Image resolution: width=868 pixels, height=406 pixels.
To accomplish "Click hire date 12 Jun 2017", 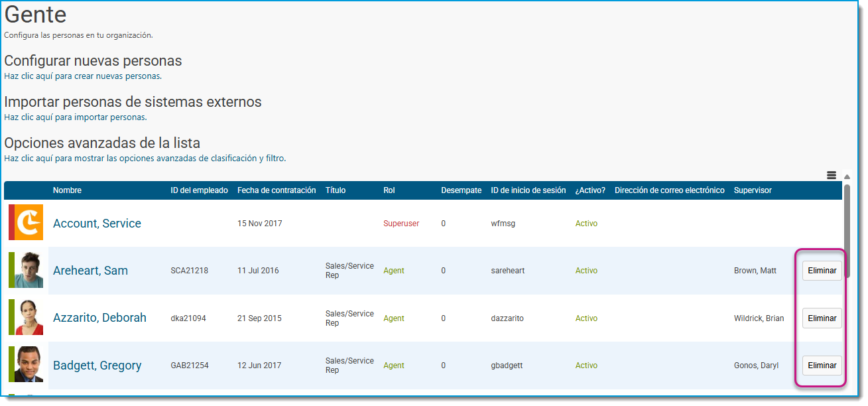I will coord(259,366).
